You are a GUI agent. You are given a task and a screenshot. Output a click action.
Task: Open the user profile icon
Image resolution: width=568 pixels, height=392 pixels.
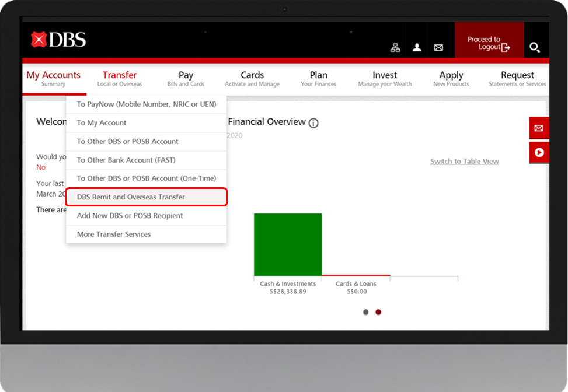pos(417,48)
